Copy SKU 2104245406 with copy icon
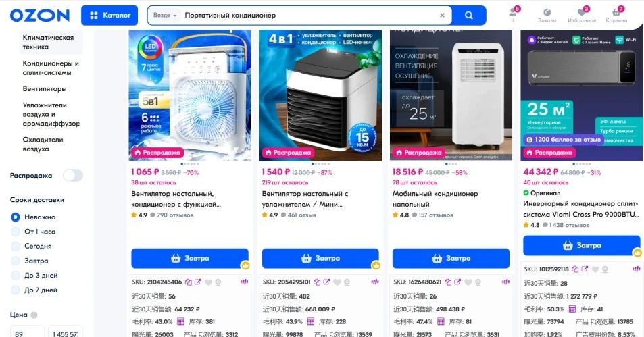Screen dimensions: 644x337 (x=188, y=282)
